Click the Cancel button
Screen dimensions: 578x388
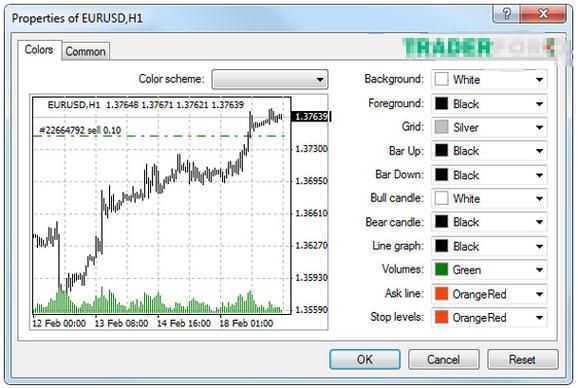point(443,359)
